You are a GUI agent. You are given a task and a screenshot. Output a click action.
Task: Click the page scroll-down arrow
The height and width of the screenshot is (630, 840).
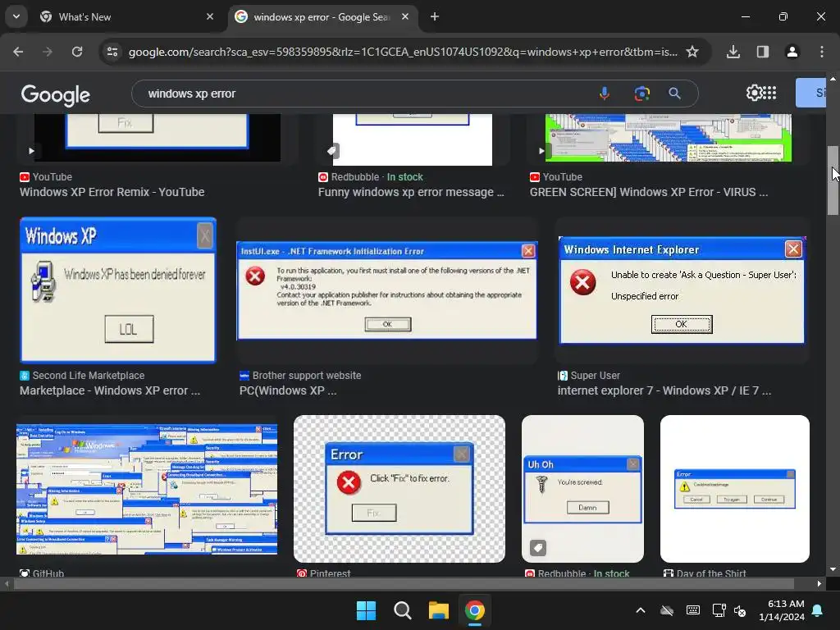[x=833, y=569]
